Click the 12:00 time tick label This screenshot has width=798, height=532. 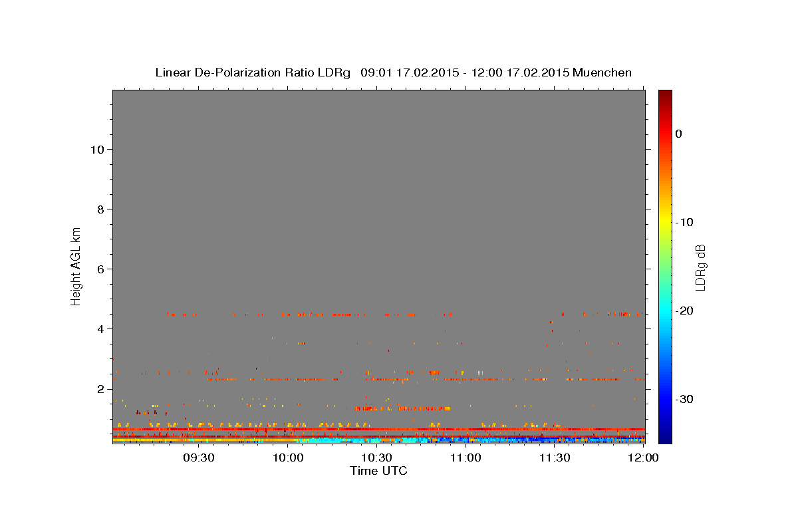pos(642,458)
